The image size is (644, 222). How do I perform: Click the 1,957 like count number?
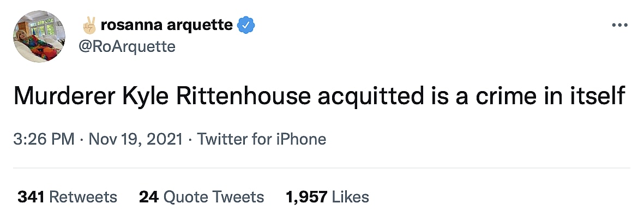click(307, 196)
